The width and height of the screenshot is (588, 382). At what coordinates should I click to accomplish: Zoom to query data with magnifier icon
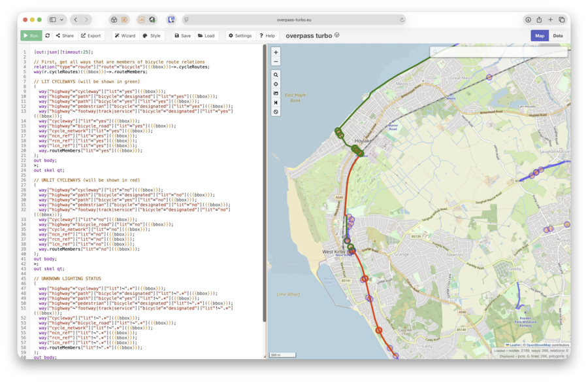[x=276, y=75]
